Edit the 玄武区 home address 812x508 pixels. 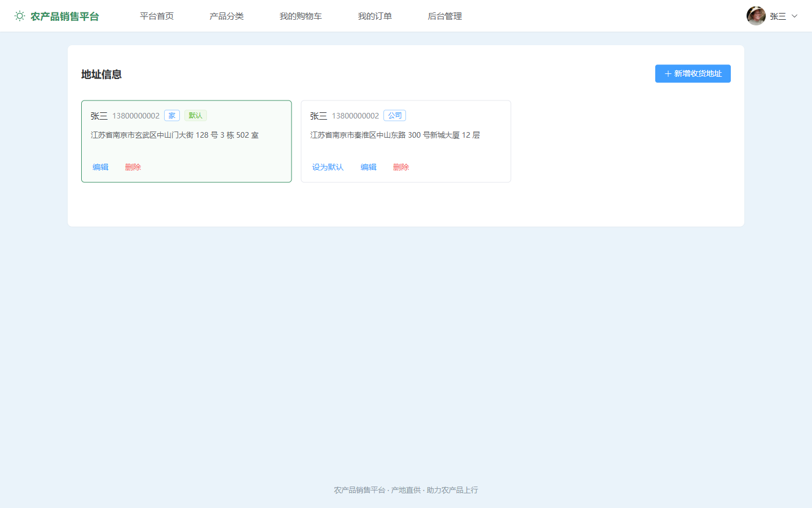(x=100, y=167)
